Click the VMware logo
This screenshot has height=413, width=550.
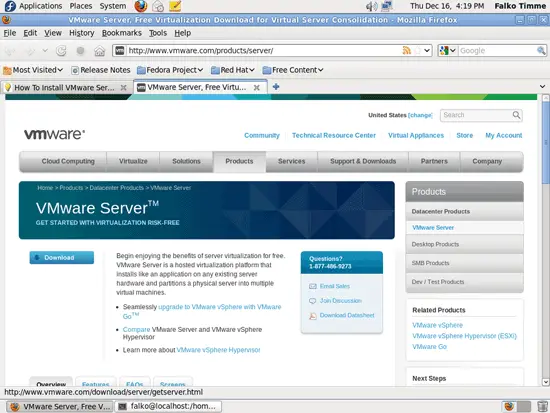pyautogui.click(x=54, y=134)
